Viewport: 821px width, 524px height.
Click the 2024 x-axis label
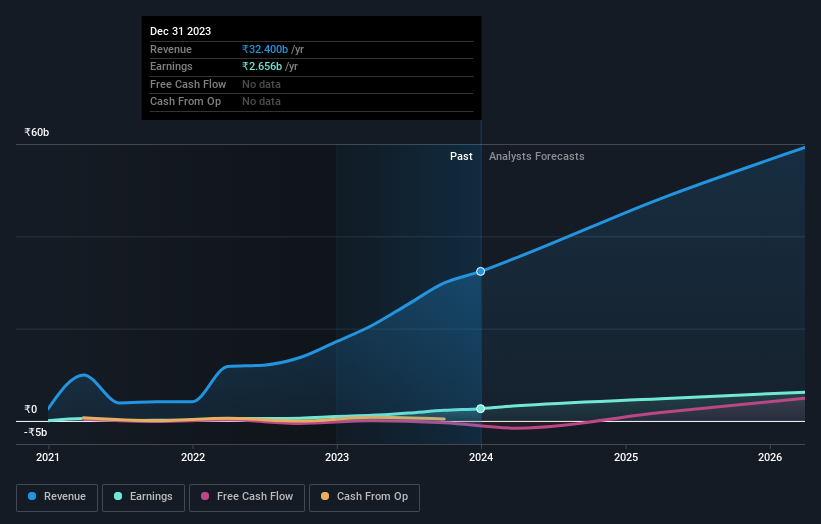(481, 458)
